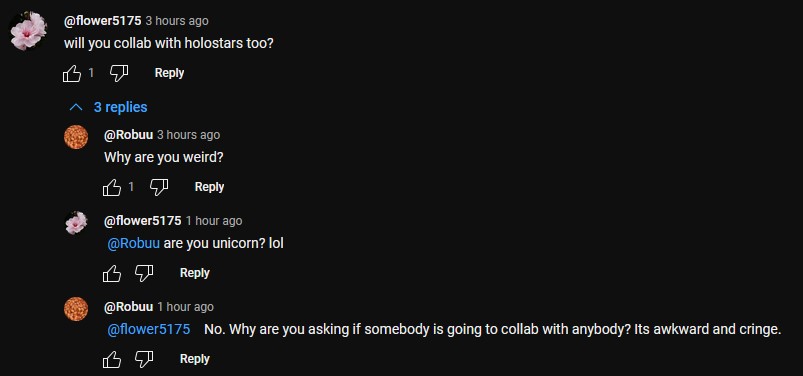Open the @flower5175 mention in Robuu's reply
This screenshot has height=376, width=803.
pyautogui.click(x=149, y=329)
